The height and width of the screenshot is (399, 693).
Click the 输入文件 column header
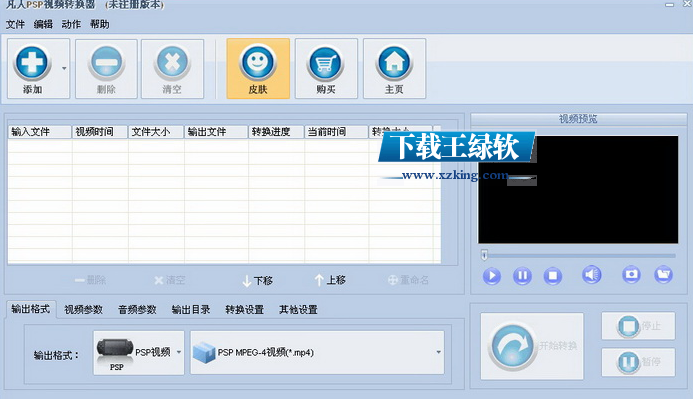[39, 132]
